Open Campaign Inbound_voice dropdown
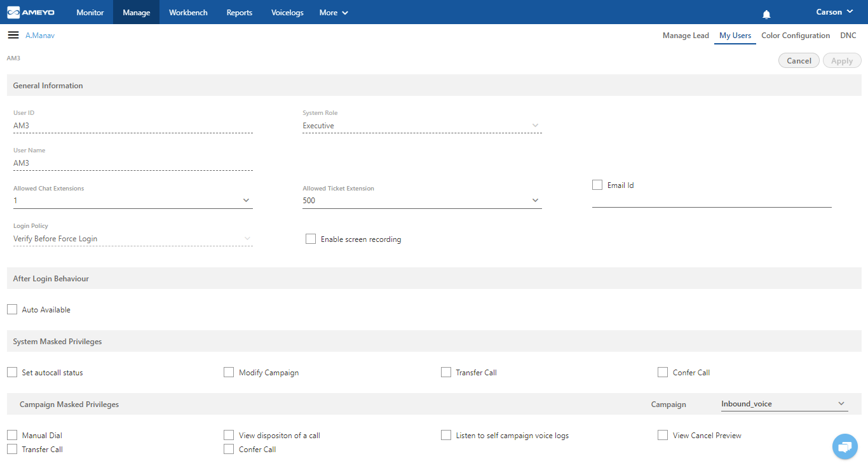 (x=784, y=404)
